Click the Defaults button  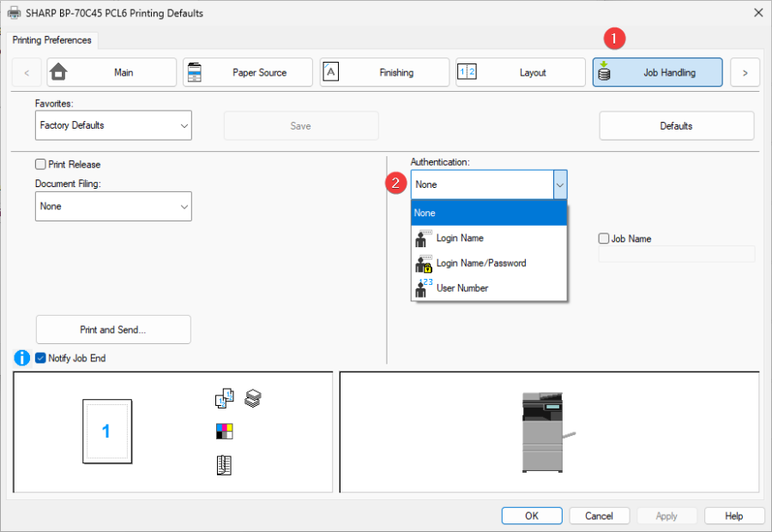tap(676, 125)
